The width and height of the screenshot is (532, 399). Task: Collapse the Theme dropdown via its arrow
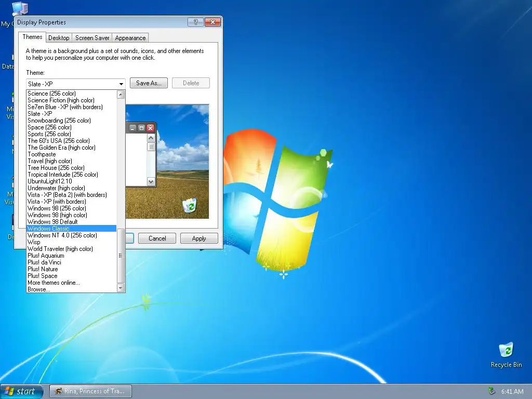point(121,84)
